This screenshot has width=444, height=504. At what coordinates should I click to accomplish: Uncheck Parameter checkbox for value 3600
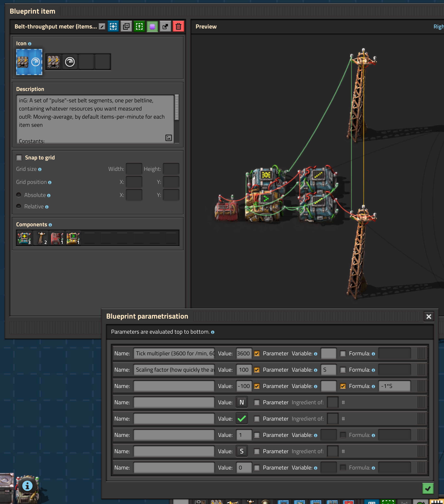coord(257,354)
